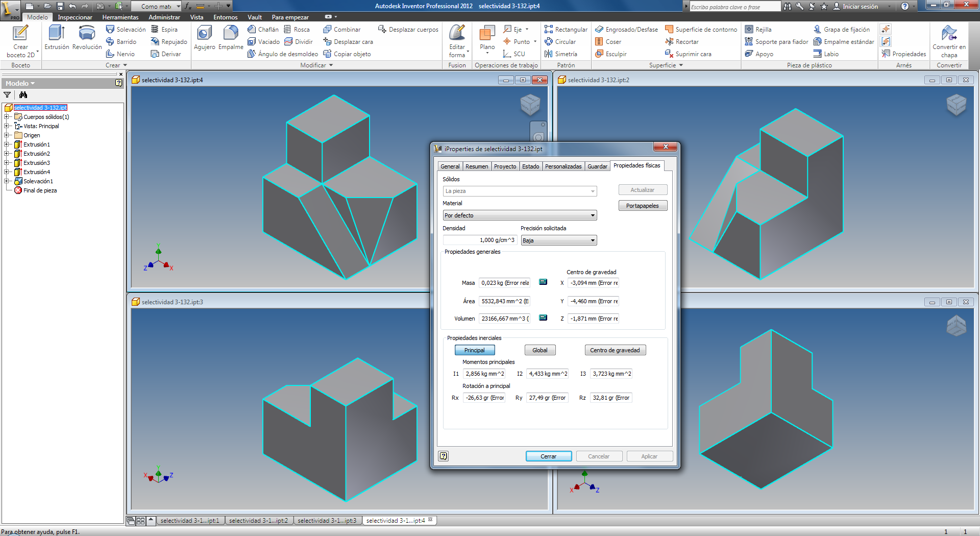Select the Combinar tool

pos(341,30)
